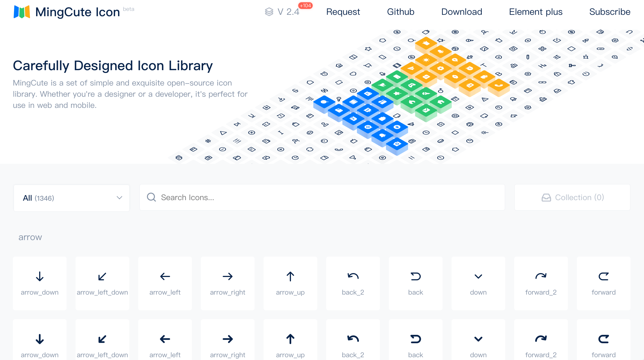The image size is (644, 360).
Task: Select the thin arrow_left_down icon in the first row
Action: pyautogui.click(x=102, y=276)
